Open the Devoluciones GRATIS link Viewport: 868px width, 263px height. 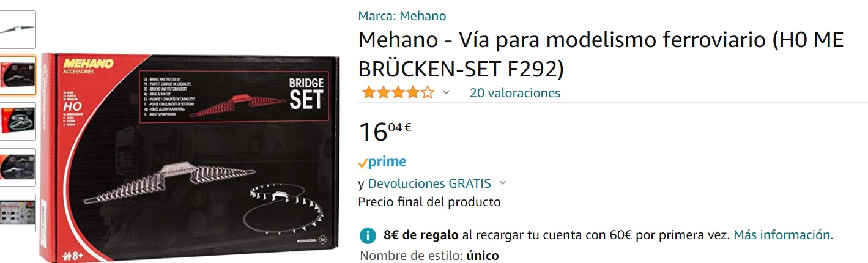click(x=429, y=183)
